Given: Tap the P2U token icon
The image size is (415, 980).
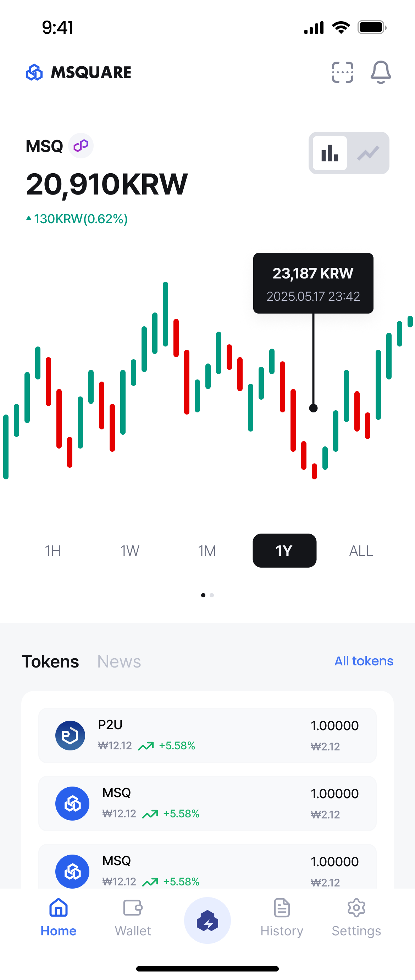Looking at the screenshot, I should click(x=71, y=736).
